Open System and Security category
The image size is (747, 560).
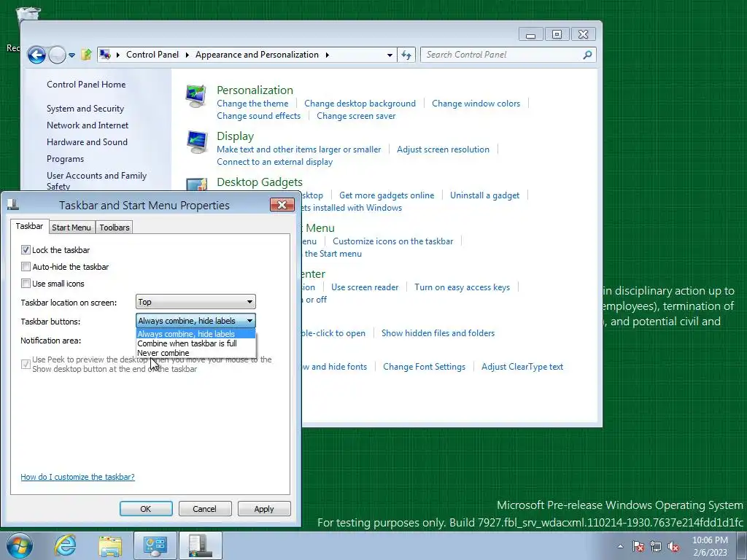pyautogui.click(x=85, y=109)
